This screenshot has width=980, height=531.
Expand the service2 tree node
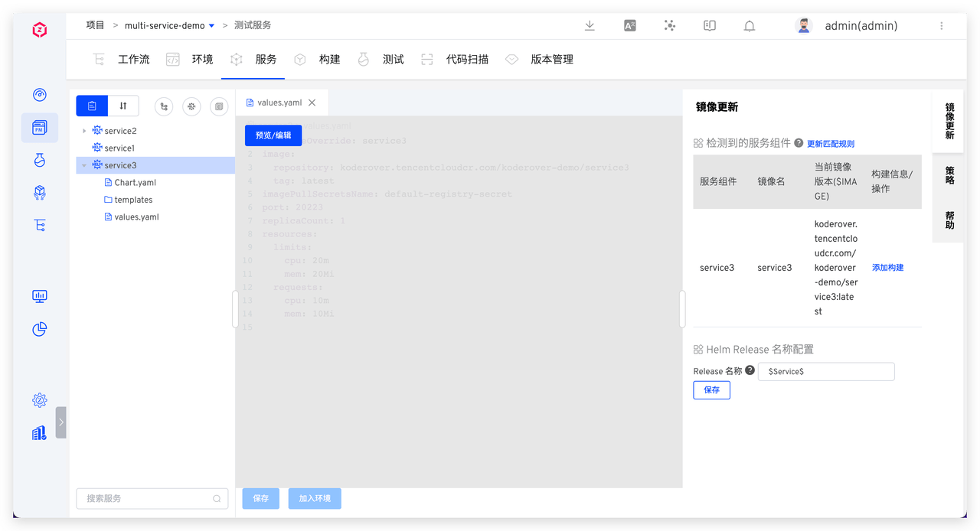[x=84, y=131]
